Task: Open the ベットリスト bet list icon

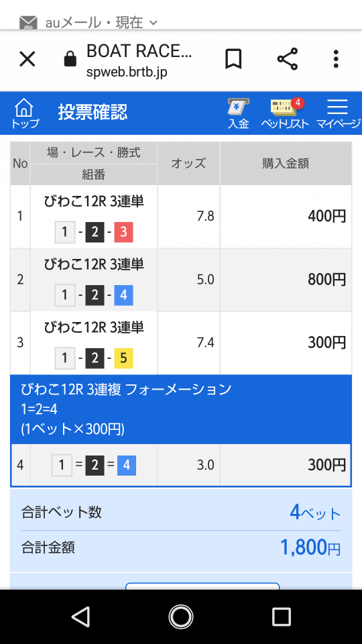Action: tap(285, 114)
